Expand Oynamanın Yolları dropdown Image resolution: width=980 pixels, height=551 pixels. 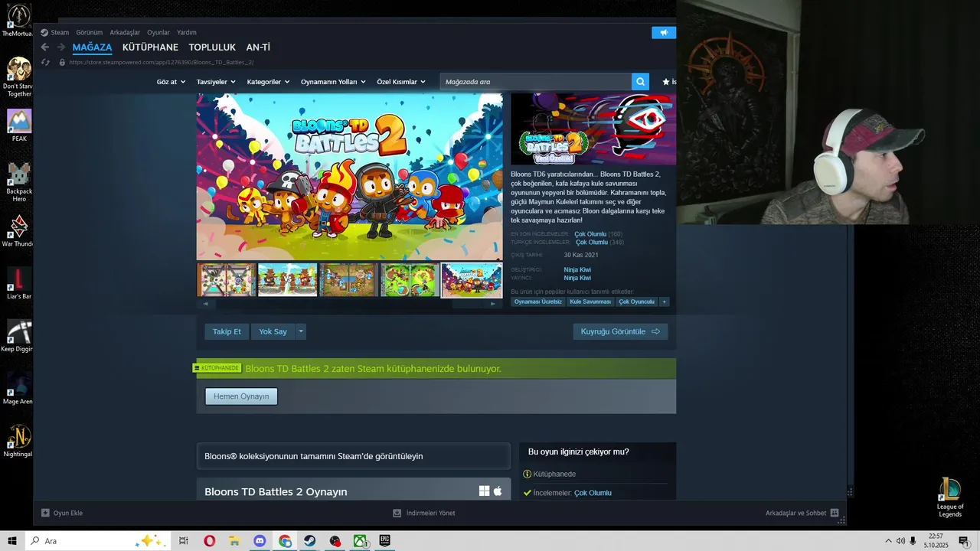(x=333, y=82)
